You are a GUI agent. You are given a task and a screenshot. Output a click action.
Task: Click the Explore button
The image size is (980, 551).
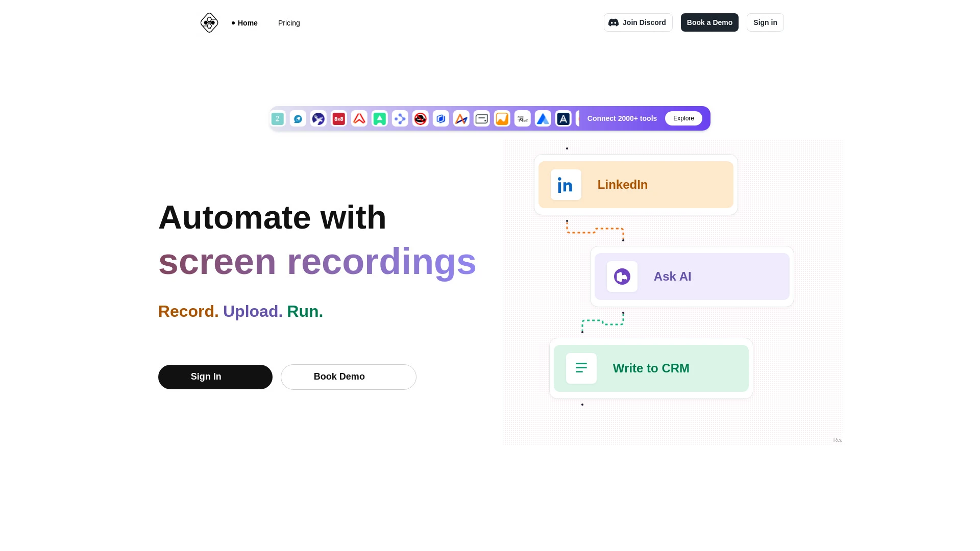[x=683, y=118]
